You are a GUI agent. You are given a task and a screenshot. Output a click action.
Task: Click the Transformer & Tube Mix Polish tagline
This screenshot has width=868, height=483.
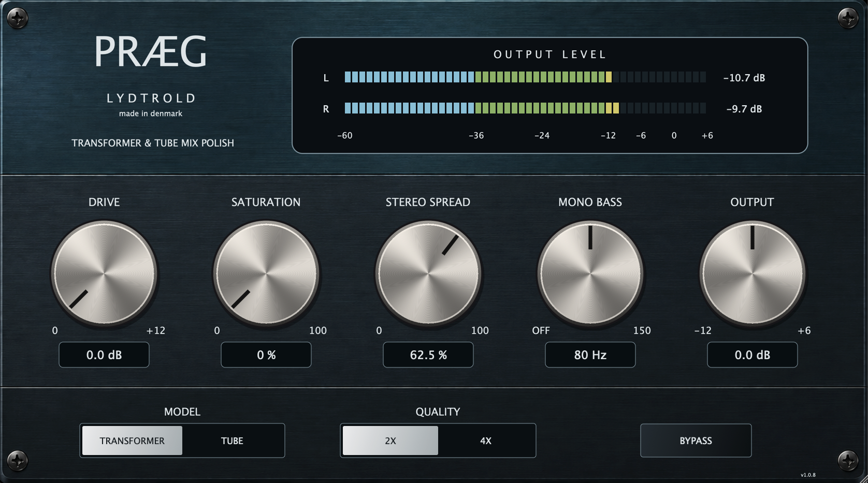[153, 143]
